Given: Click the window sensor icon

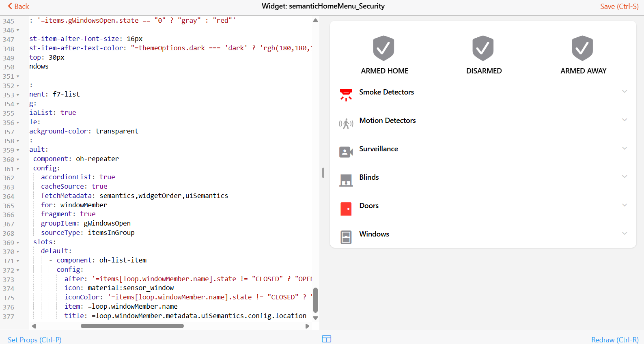Looking at the screenshot, I should 346,237.
